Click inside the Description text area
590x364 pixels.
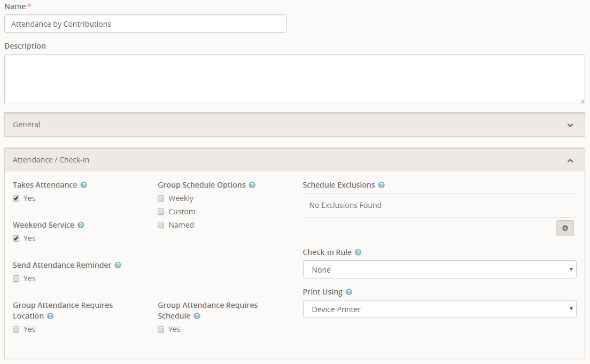pos(294,79)
